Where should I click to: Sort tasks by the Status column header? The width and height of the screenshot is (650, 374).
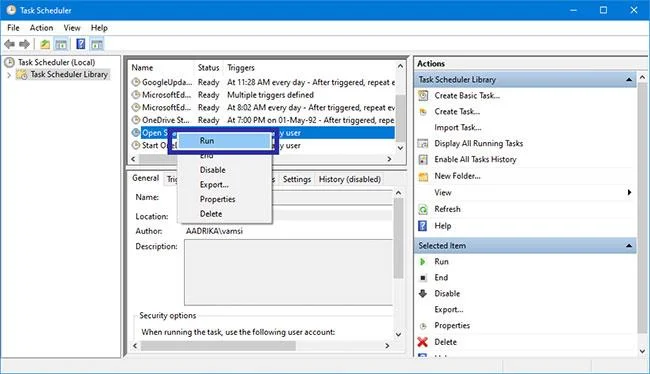pyautogui.click(x=209, y=68)
